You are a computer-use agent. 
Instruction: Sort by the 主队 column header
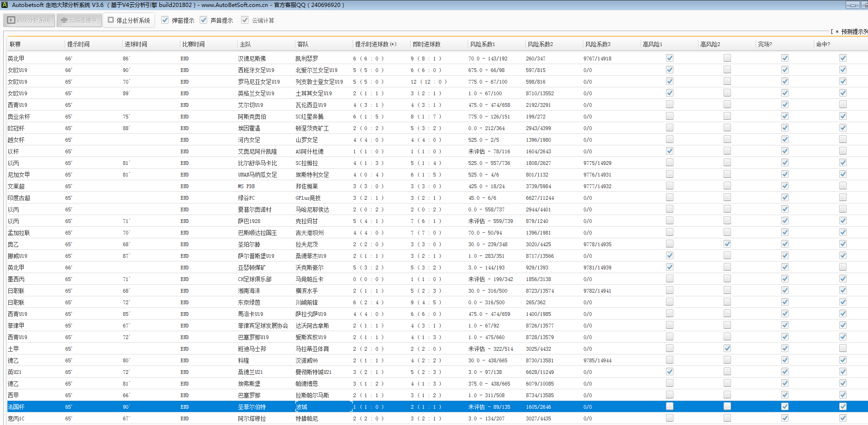tap(245, 44)
